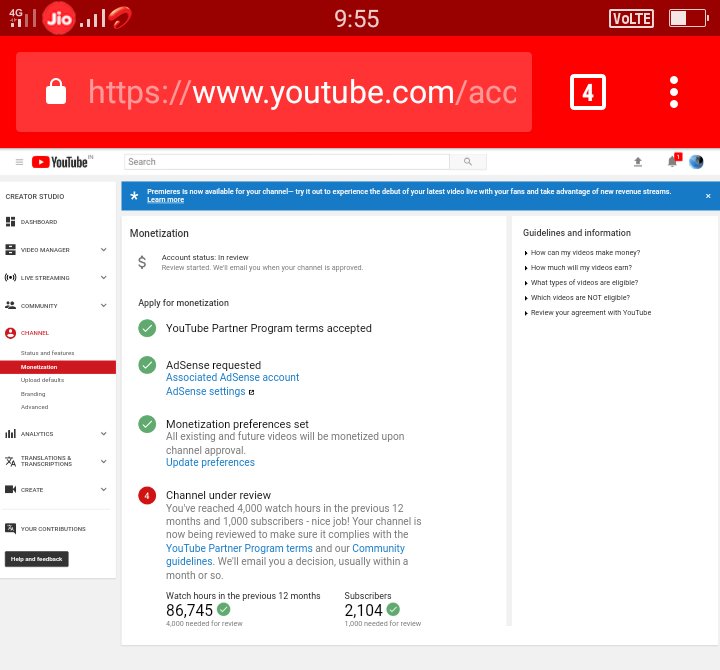Open the notifications bell

pos(672,161)
